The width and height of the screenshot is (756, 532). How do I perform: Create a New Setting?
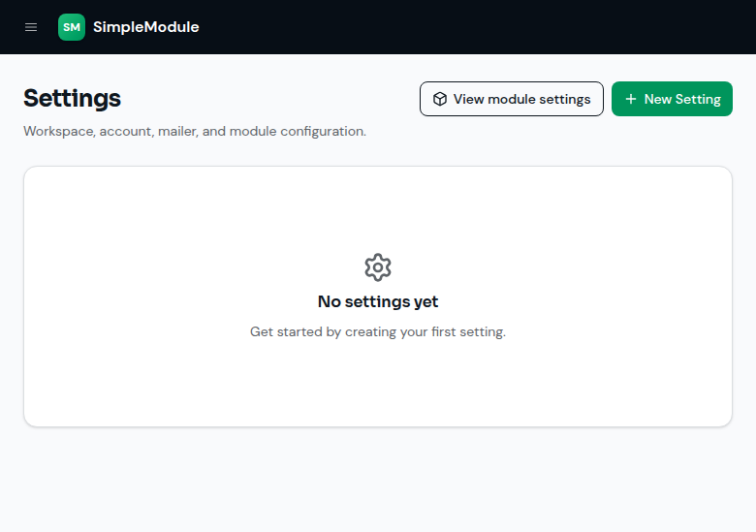tap(672, 99)
